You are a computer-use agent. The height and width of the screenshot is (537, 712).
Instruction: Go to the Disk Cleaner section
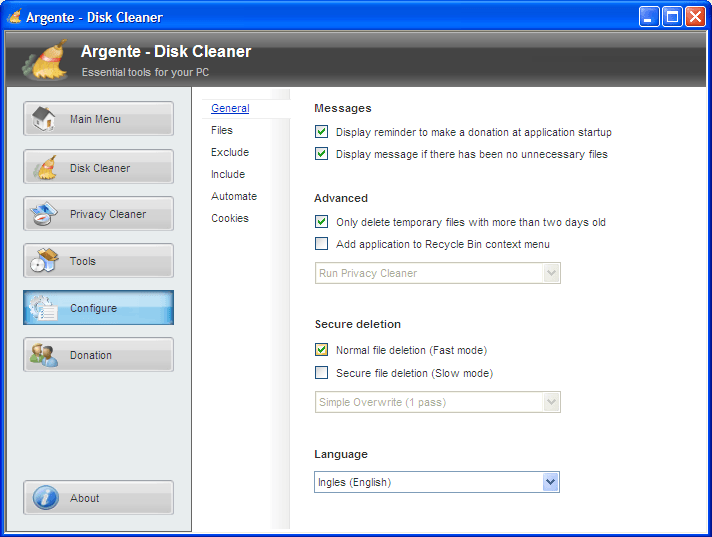[99, 167]
